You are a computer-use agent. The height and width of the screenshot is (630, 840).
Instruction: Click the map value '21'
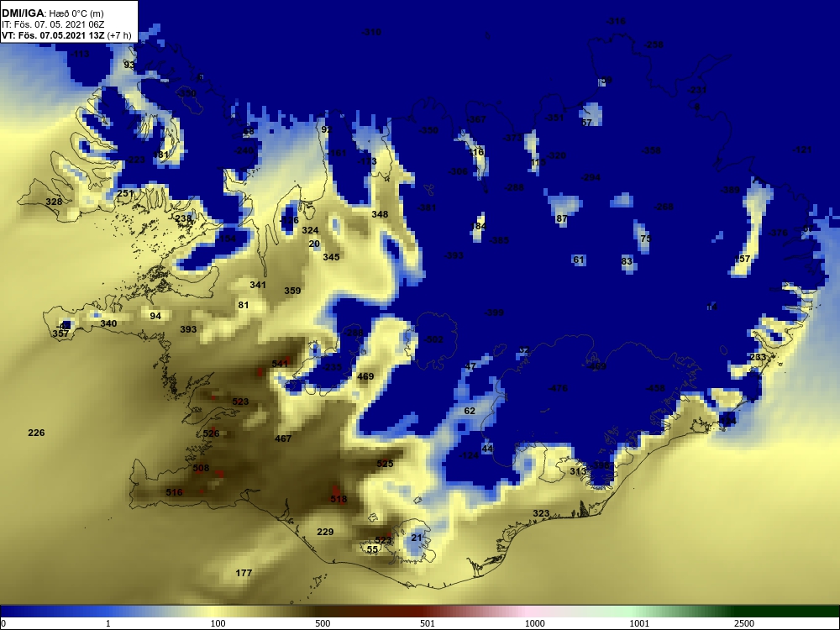417,538
